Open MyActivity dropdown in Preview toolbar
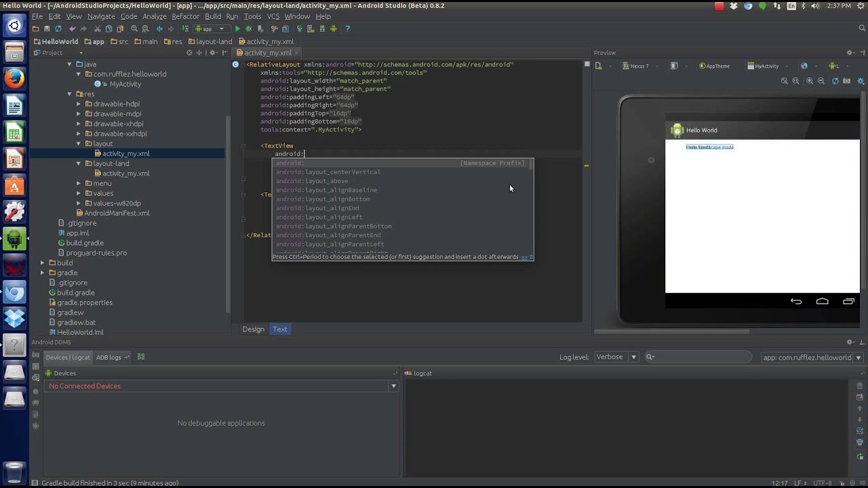This screenshot has width=868, height=488. coord(767,66)
